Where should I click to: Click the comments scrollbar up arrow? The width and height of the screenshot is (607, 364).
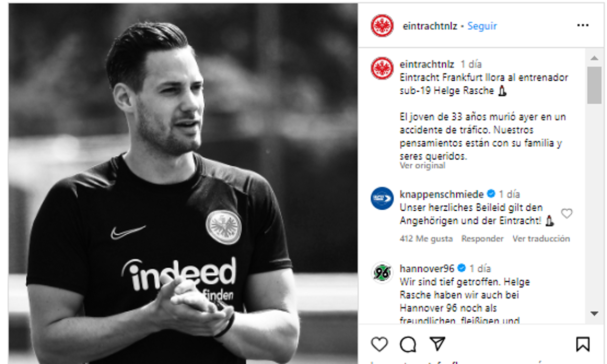594,58
